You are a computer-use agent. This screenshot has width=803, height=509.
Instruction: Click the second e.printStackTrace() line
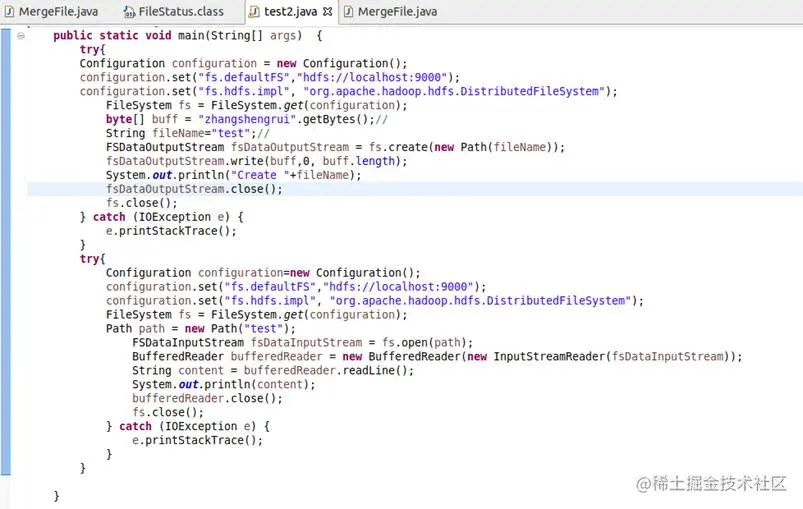(x=197, y=440)
